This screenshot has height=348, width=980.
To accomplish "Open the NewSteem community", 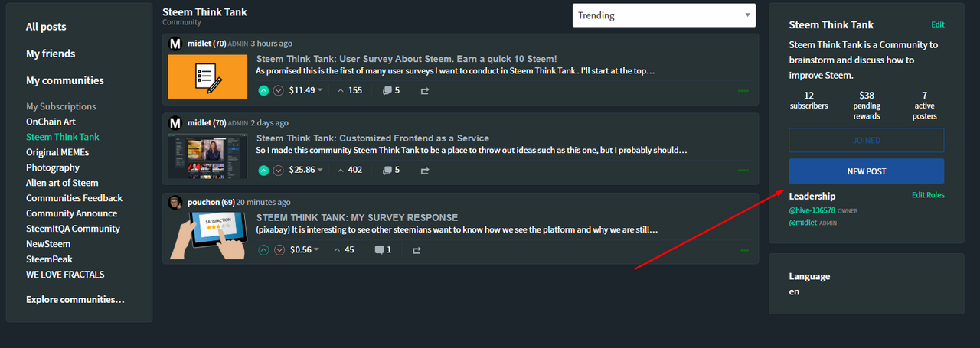I will [x=47, y=244].
